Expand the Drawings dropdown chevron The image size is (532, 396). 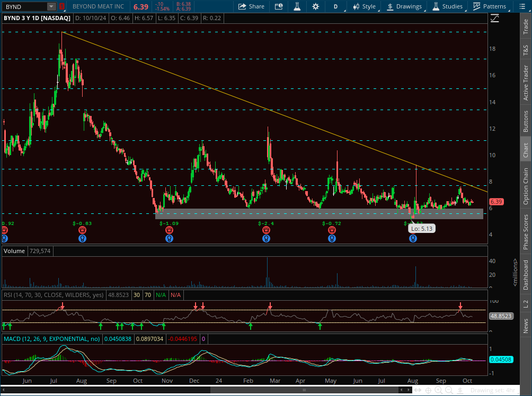pyautogui.click(x=424, y=10)
